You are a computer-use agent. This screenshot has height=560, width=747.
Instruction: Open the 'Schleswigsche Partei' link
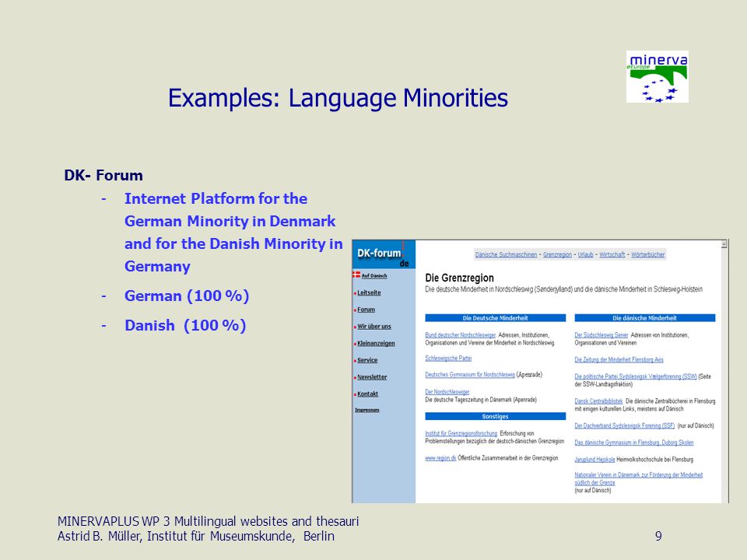pos(448,358)
